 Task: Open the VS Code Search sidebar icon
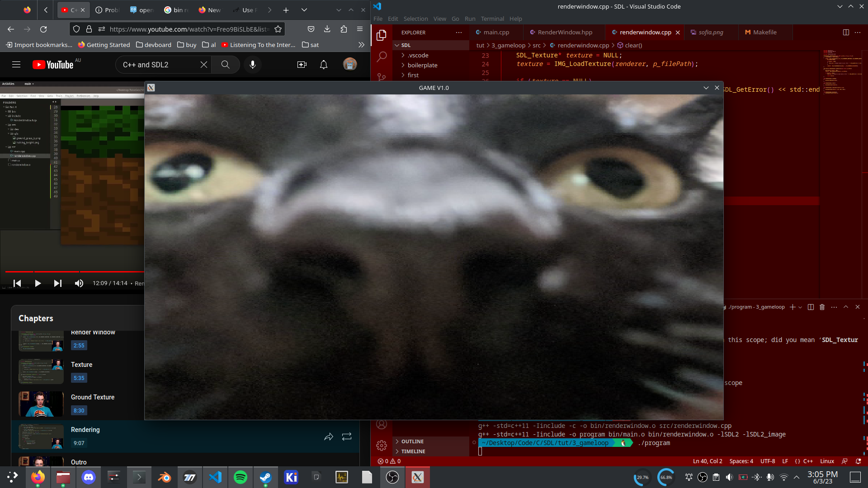[x=382, y=56]
